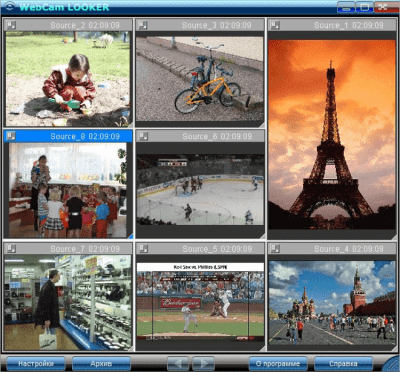Select the Red Square camera feed
400x372 pixels.
pyautogui.click(x=332, y=303)
